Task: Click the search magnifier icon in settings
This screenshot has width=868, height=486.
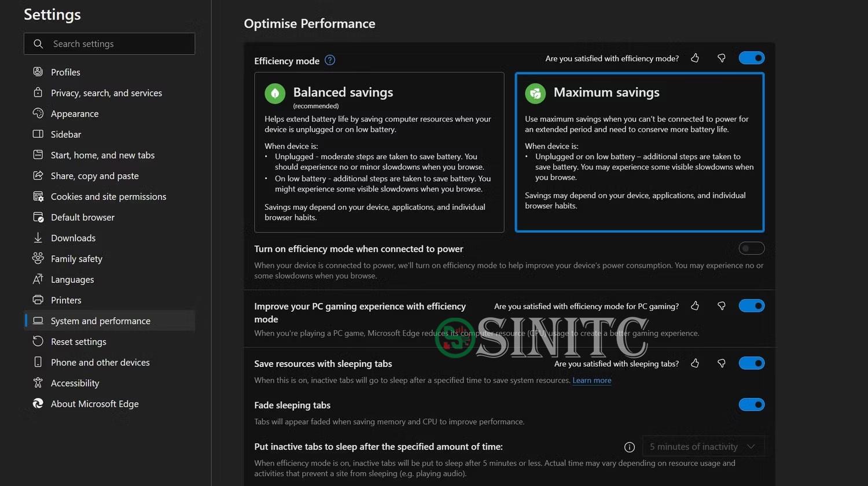Action: click(x=38, y=44)
